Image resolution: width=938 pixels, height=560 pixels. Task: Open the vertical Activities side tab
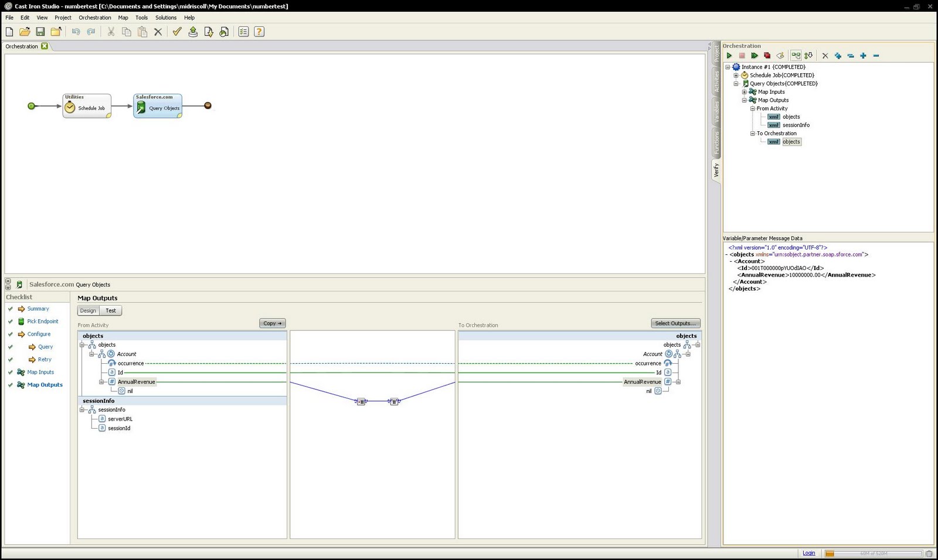tap(716, 81)
